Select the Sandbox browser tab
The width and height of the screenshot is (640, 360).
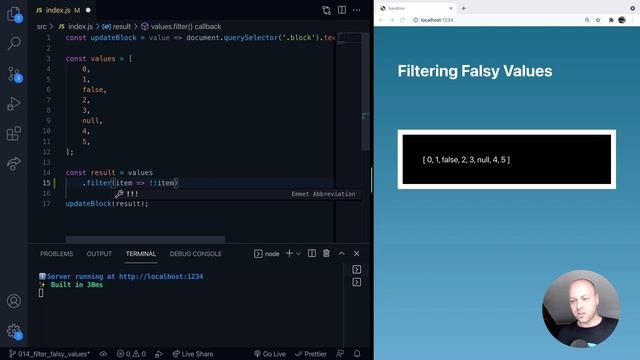[416, 8]
